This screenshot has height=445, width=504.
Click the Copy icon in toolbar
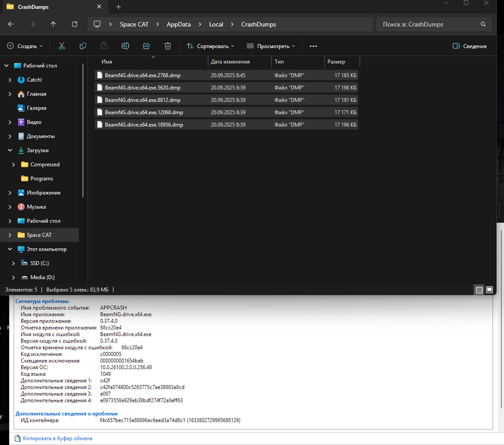coord(83,46)
